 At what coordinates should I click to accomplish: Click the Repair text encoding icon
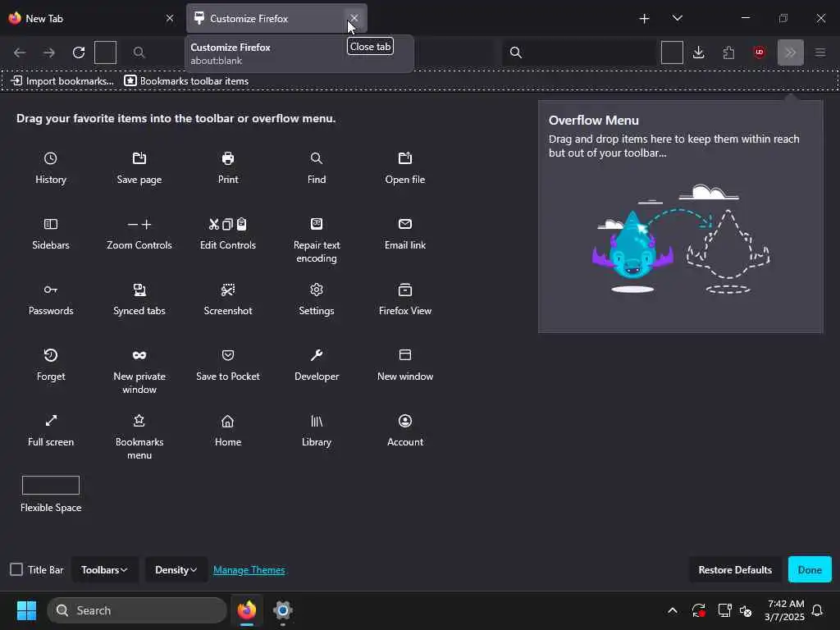(317, 223)
